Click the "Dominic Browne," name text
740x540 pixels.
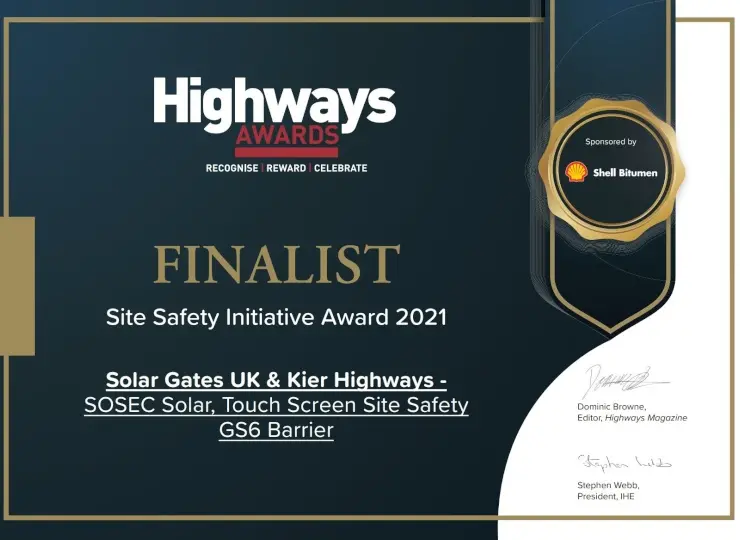[612, 406]
